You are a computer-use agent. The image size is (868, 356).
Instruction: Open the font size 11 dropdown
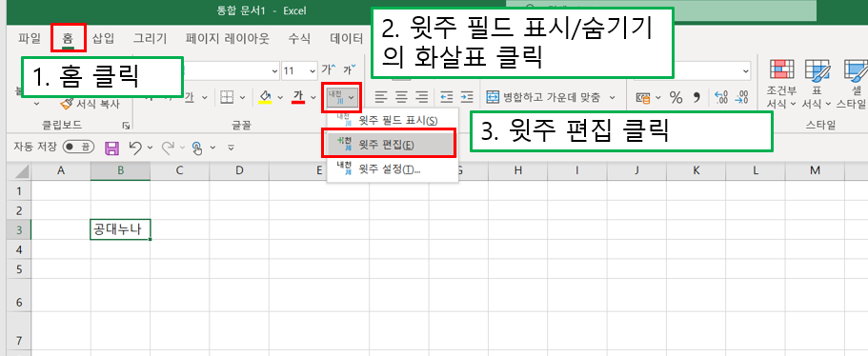312,70
